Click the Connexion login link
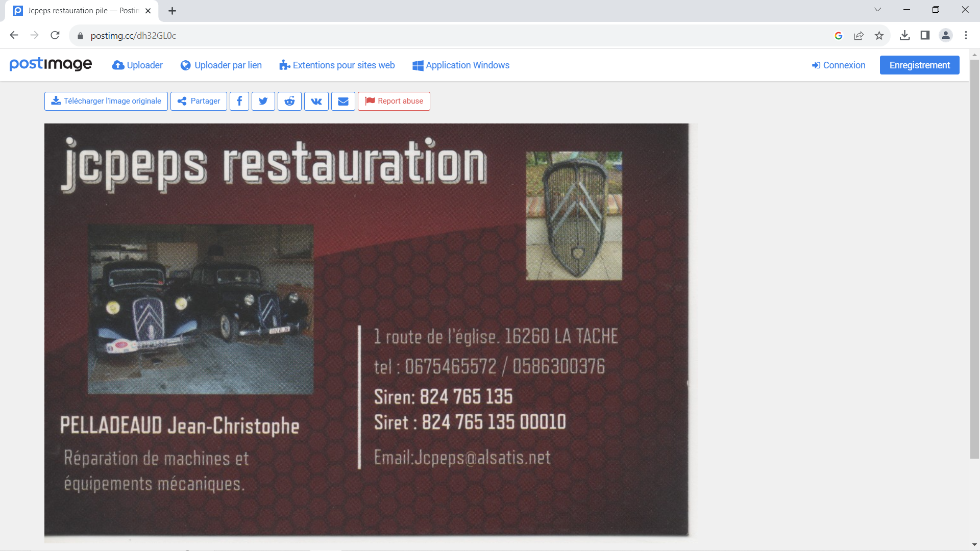Image resolution: width=980 pixels, height=551 pixels. [x=839, y=65]
